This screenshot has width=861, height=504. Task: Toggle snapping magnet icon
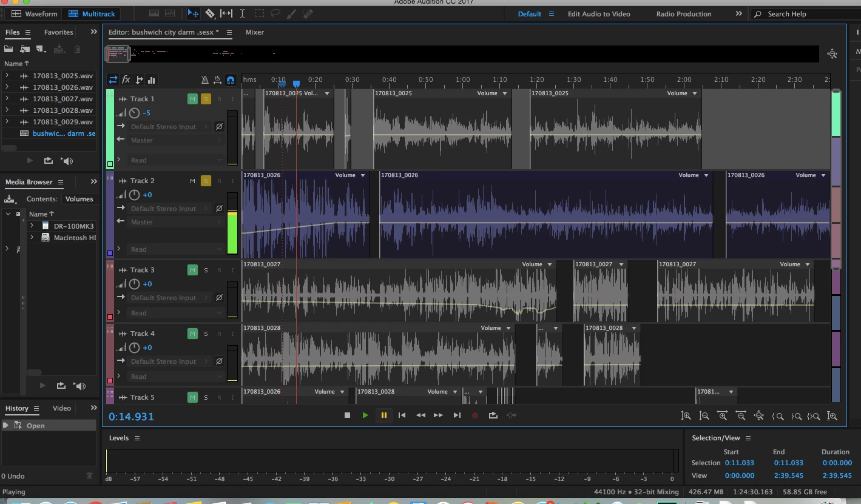tap(231, 79)
